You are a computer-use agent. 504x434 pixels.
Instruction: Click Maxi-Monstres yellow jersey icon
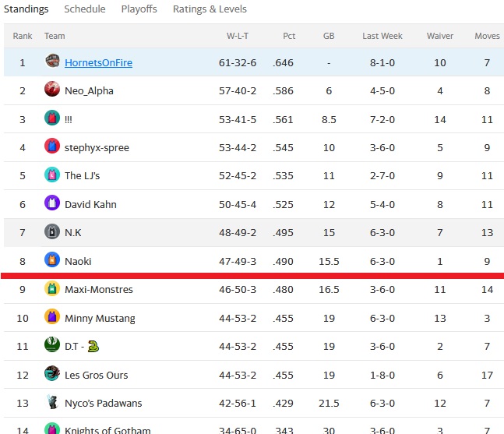[x=52, y=288]
